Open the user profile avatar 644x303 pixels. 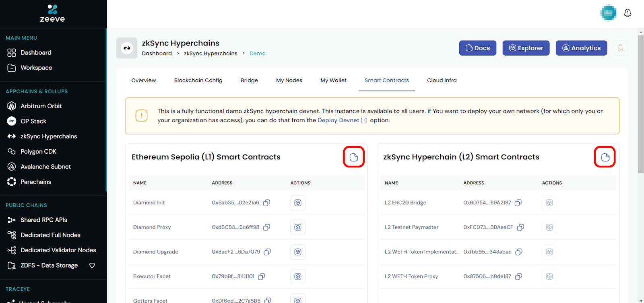608,13
